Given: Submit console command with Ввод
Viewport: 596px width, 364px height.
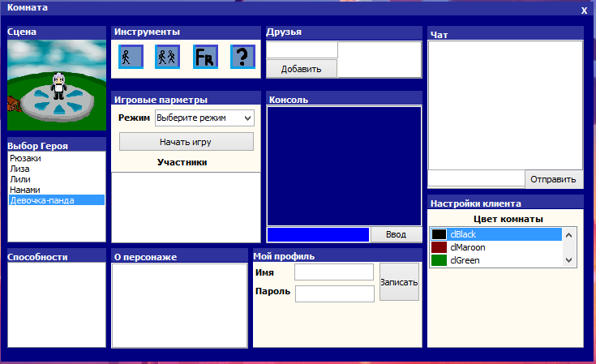Looking at the screenshot, I should pos(396,234).
